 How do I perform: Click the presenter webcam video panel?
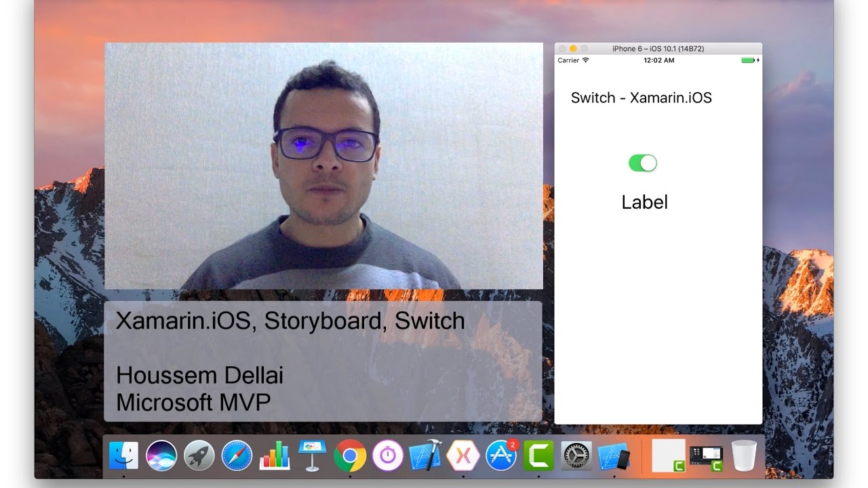pyautogui.click(x=323, y=166)
